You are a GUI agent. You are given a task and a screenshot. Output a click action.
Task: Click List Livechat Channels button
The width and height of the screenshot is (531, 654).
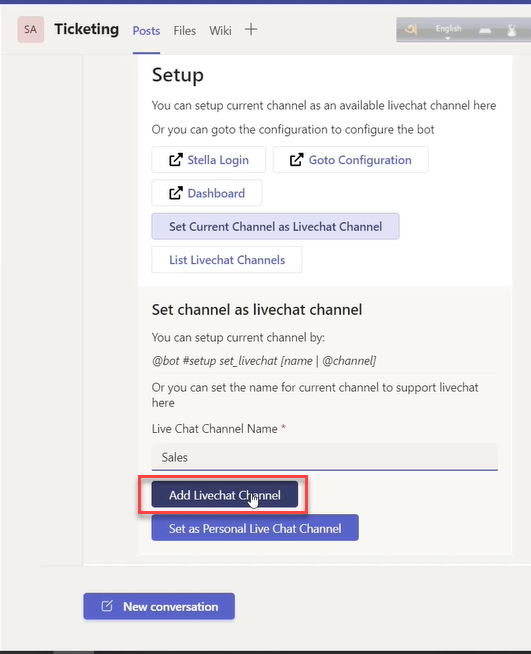point(226,260)
